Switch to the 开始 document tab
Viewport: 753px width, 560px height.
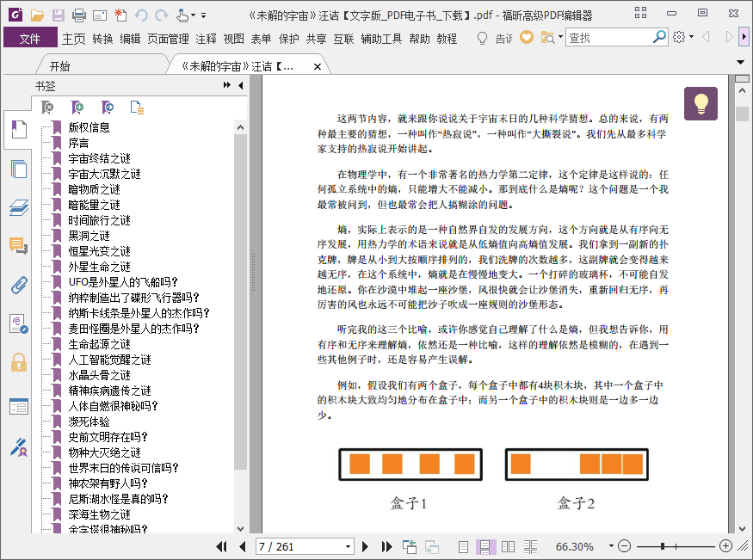[x=60, y=66]
